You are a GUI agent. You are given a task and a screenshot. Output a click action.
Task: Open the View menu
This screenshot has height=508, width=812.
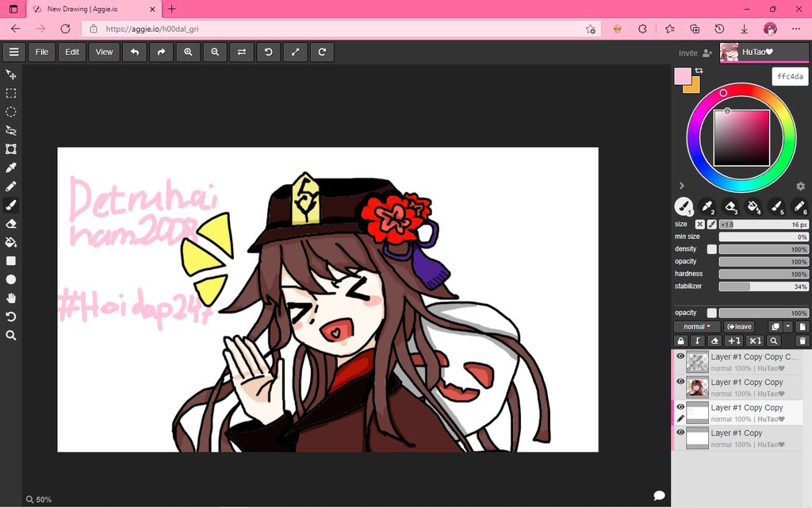tap(104, 52)
